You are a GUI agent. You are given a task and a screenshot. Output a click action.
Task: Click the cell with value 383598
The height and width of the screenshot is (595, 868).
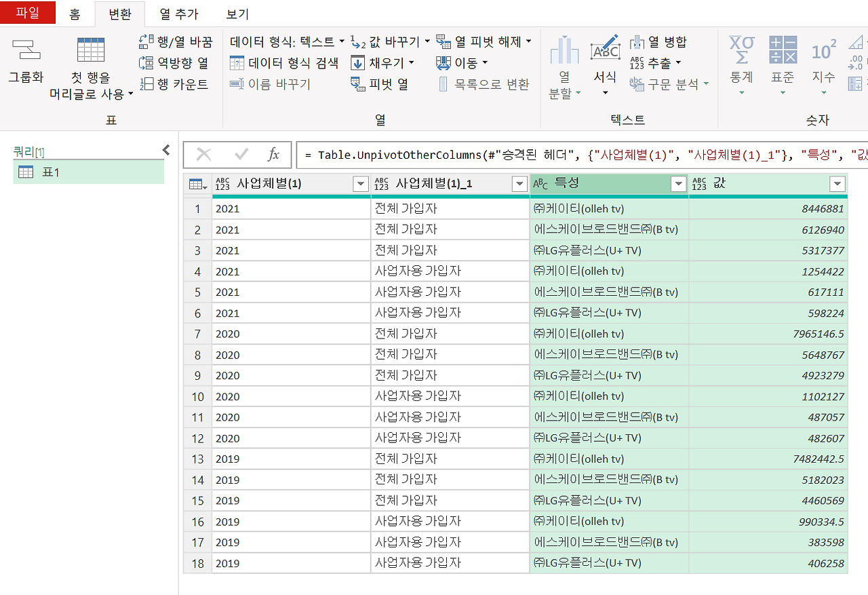pos(768,542)
